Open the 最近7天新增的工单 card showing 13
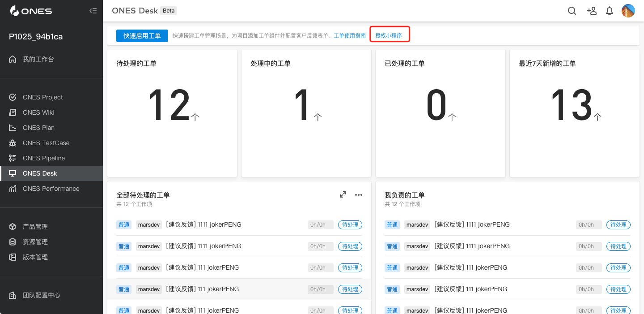 575,113
